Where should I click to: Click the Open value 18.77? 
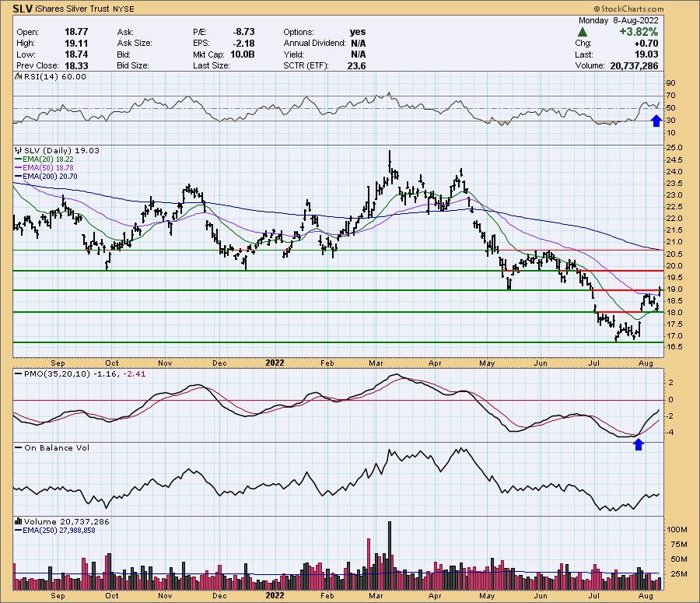point(76,32)
